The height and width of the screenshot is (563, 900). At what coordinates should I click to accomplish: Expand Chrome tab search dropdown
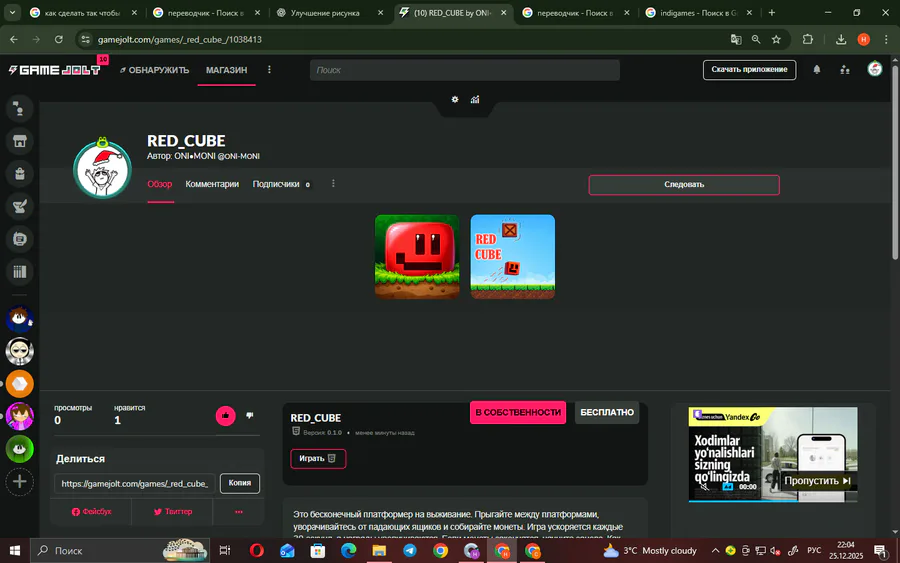click(x=12, y=13)
